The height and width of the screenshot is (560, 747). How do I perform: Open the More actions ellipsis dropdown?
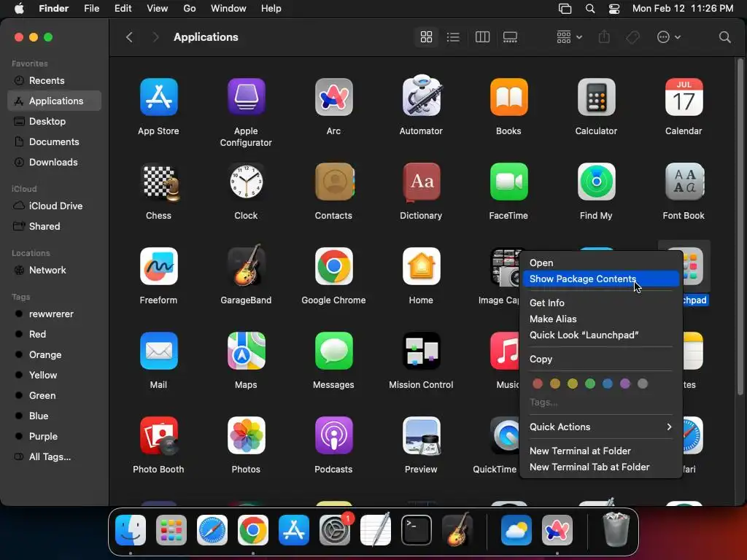668,37
